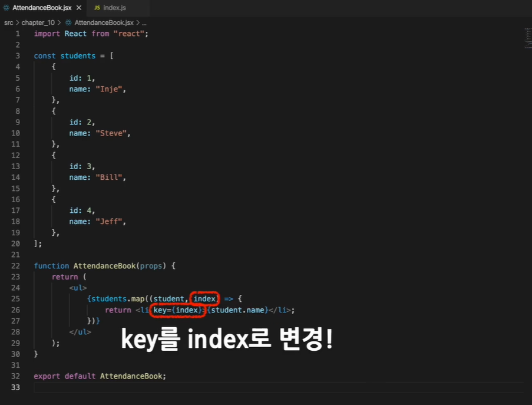Image resolution: width=532 pixels, height=405 pixels.
Task: Open the index.js tab
Action: point(114,8)
